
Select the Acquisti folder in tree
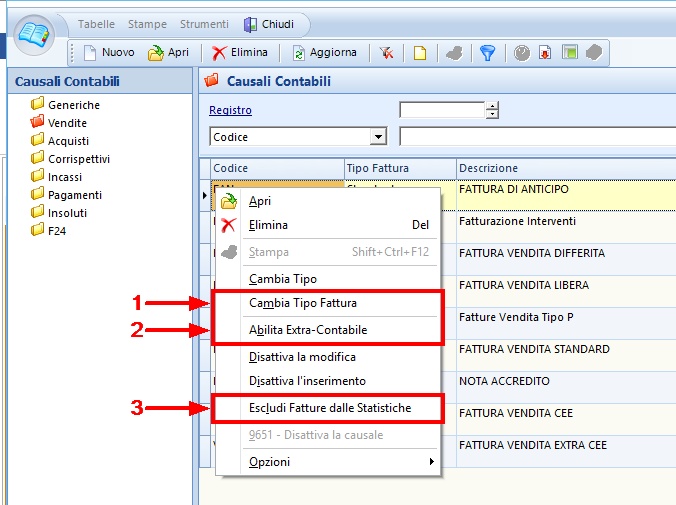(68, 141)
